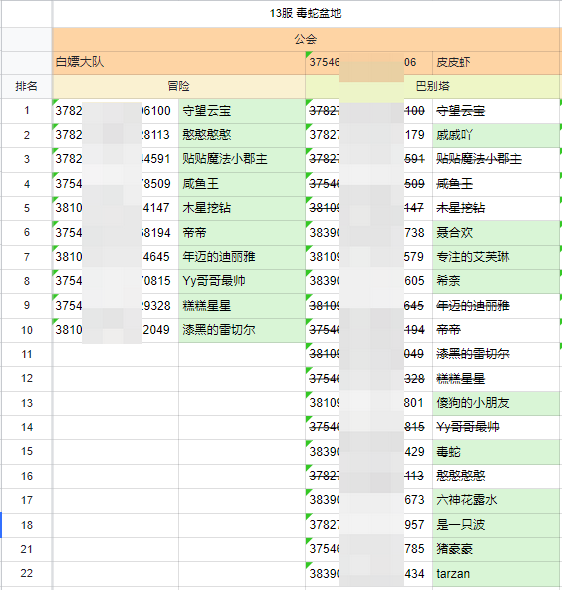
Task: Click the 贴贴魔法小郡主 cell in the 冒险 column
Action: point(242,159)
